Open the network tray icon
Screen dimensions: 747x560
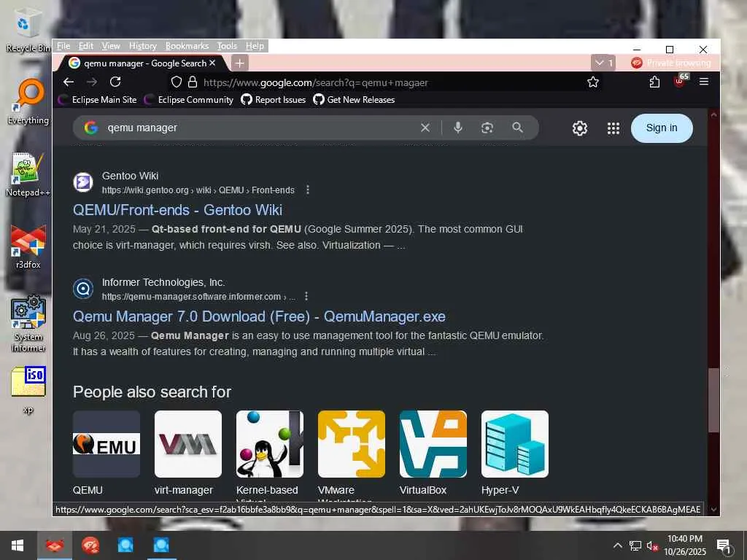635,545
